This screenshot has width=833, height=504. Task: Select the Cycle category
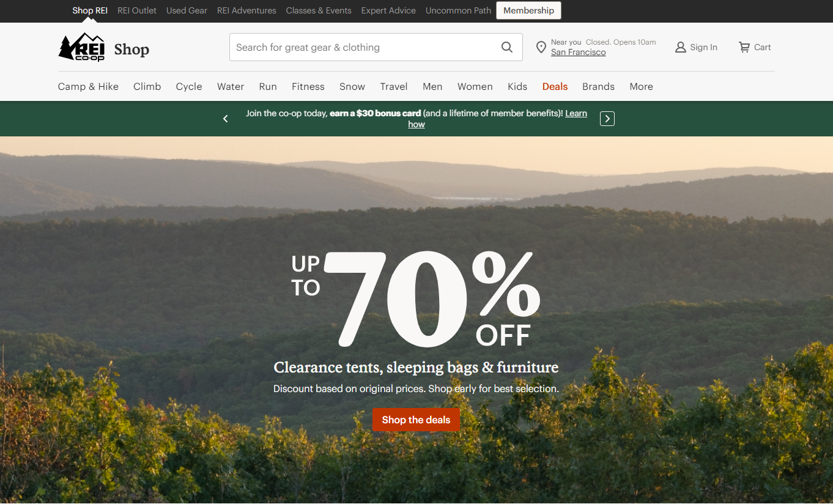pos(189,86)
